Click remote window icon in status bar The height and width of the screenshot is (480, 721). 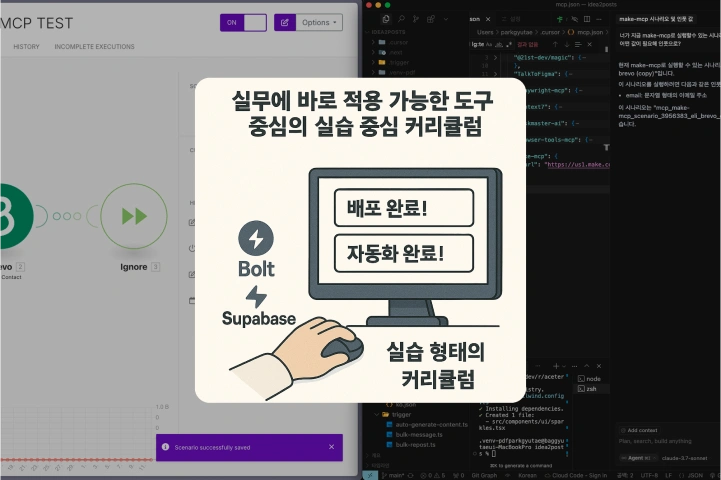click(x=370, y=475)
